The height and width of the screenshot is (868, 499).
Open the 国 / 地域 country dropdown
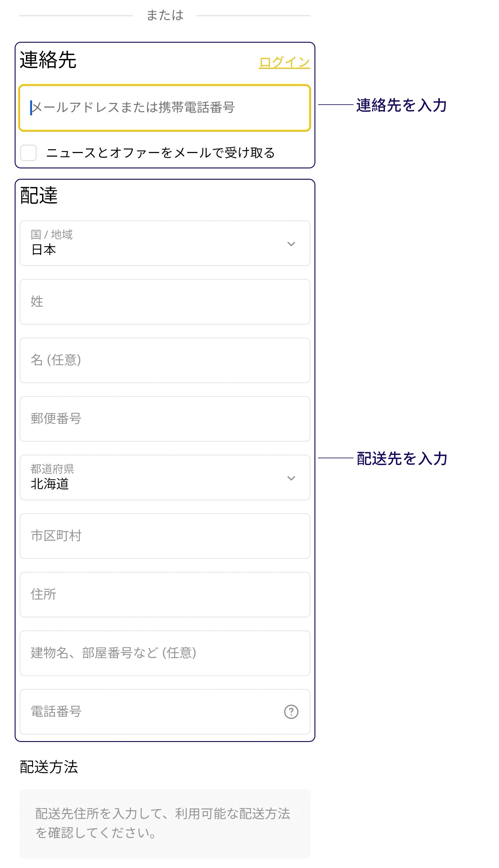click(x=164, y=243)
